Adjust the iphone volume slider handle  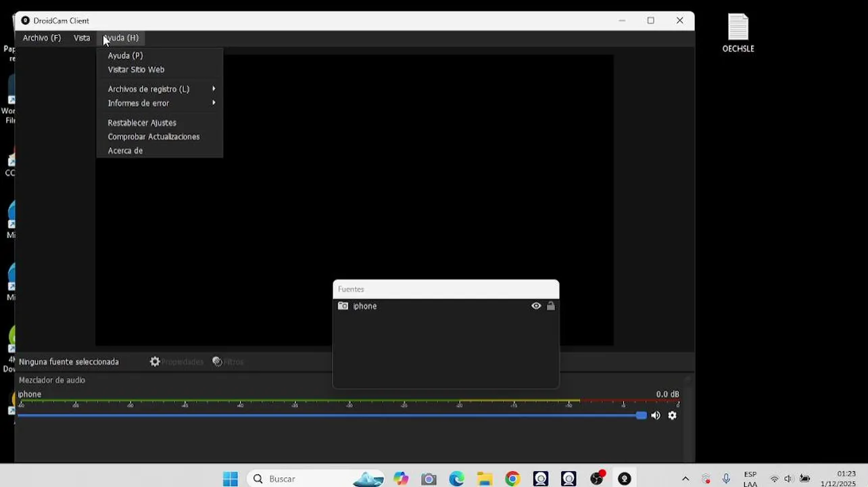click(x=641, y=415)
